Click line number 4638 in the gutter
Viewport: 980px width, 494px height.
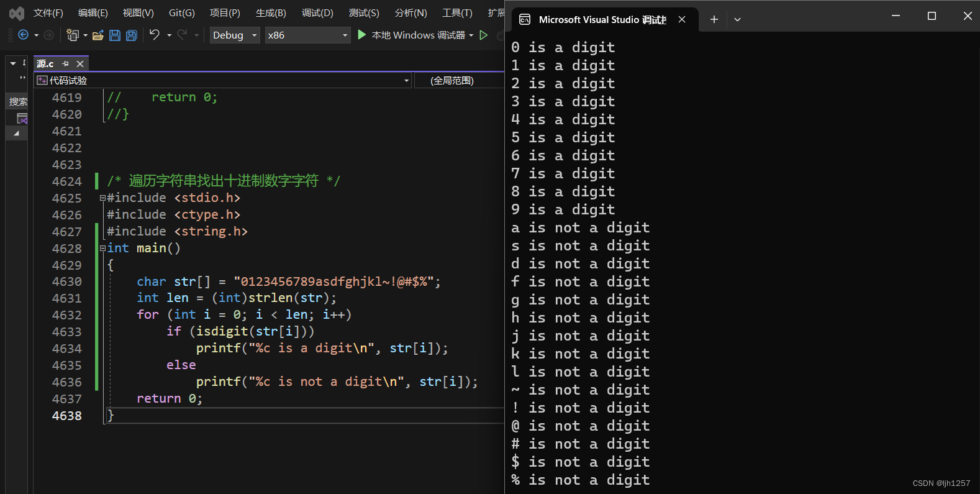pyautogui.click(x=67, y=416)
